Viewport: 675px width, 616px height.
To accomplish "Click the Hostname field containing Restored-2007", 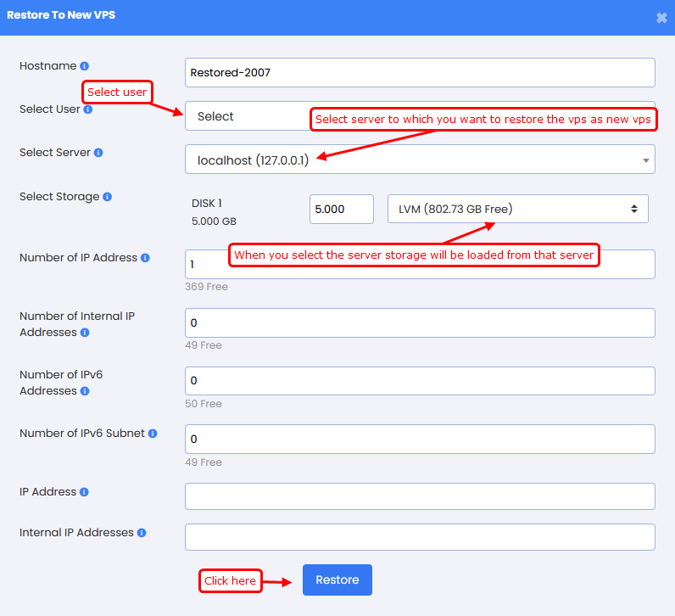I will (420, 73).
